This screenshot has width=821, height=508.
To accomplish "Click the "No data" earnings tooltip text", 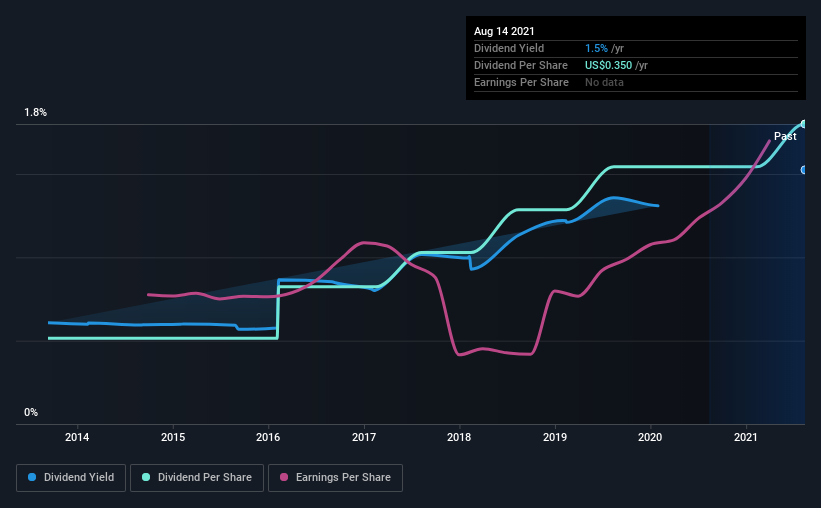I will click(604, 82).
